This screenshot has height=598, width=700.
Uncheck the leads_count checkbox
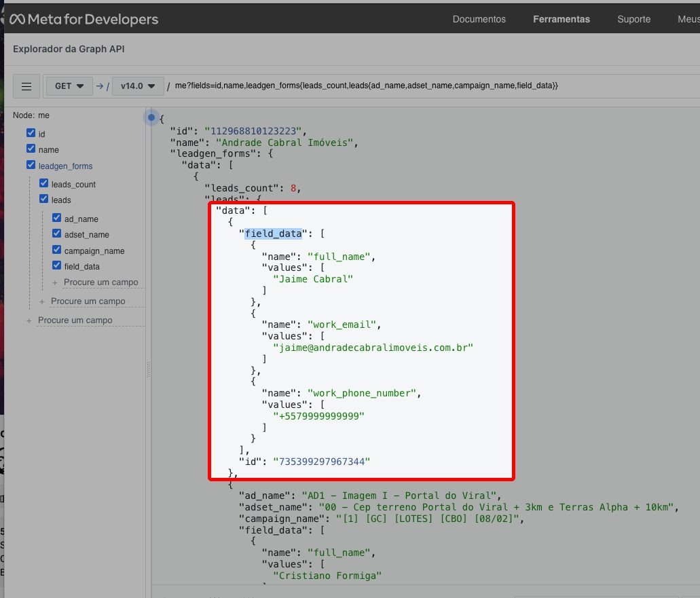coord(43,184)
